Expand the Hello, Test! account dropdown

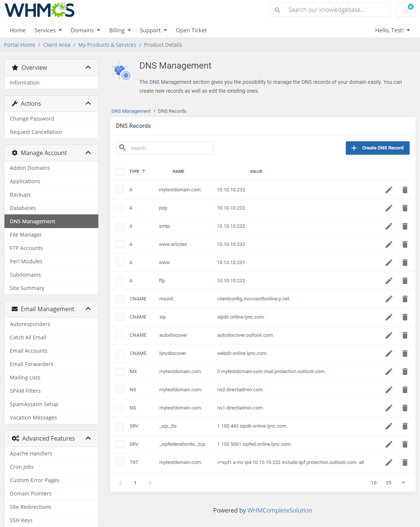click(x=392, y=30)
